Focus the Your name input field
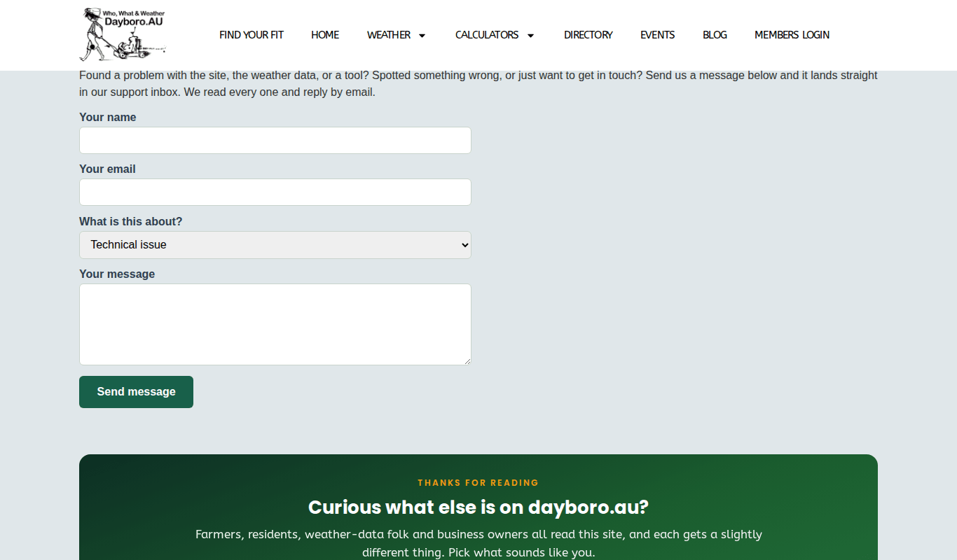Screen dimensions: 957x560 [x=275, y=140]
